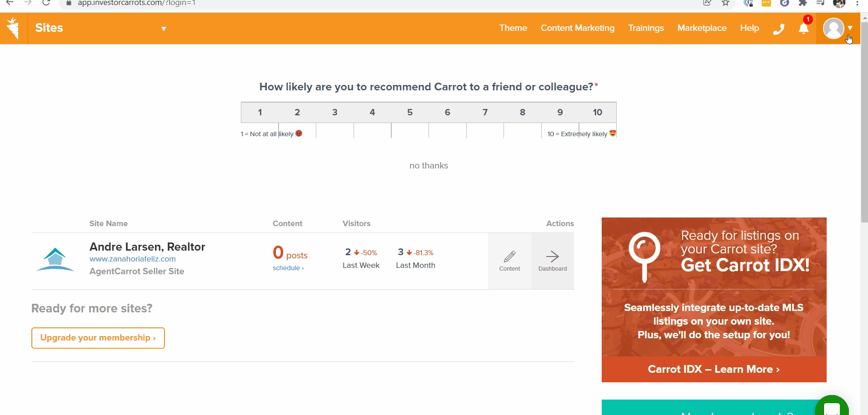Pick rating 5 in survey
868x415 pixels.
(x=410, y=112)
